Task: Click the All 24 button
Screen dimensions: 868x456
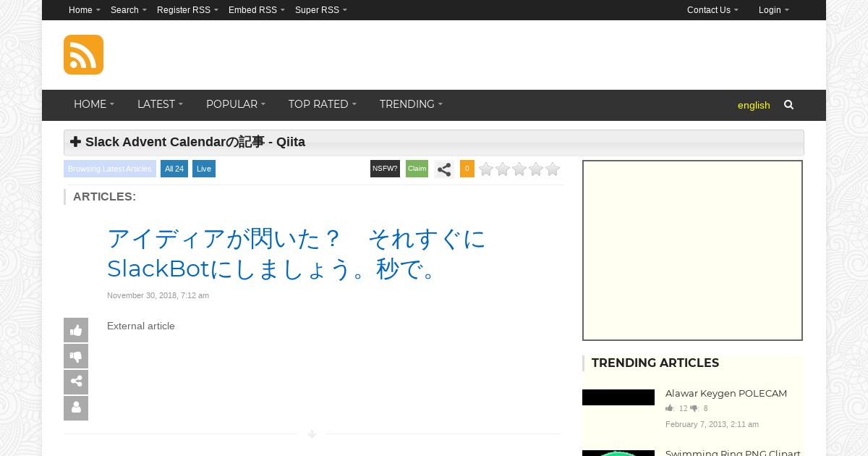Action: pyautogui.click(x=174, y=169)
